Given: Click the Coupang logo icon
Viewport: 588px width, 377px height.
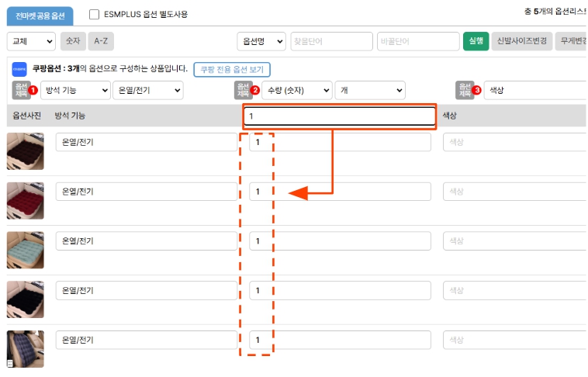Looking at the screenshot, I should point(19,69).
